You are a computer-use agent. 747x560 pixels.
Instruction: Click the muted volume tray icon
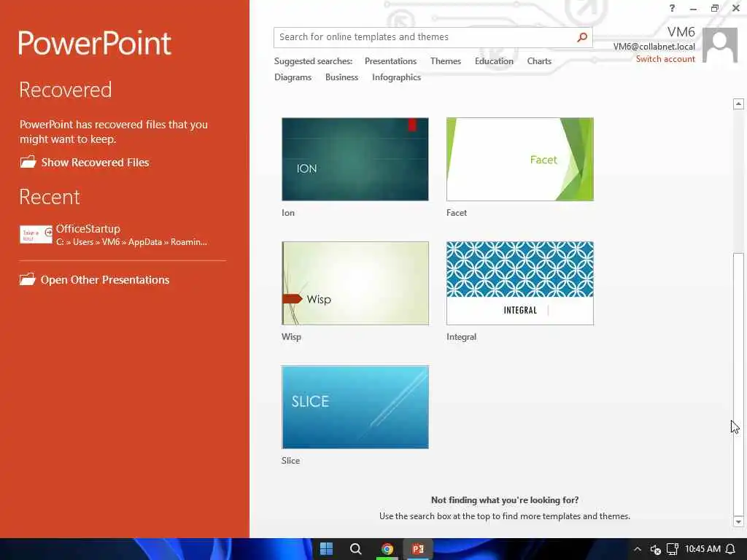[656, 550]
